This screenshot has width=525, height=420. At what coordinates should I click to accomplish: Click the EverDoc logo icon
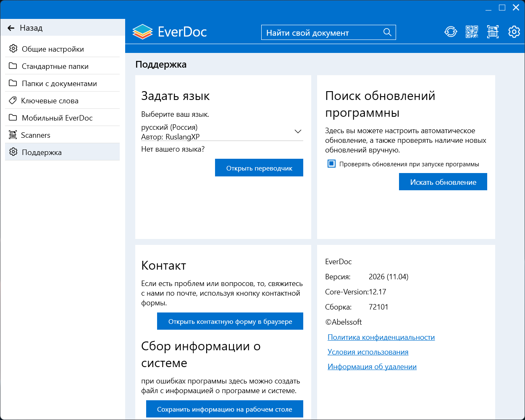(x=142, y=32)
